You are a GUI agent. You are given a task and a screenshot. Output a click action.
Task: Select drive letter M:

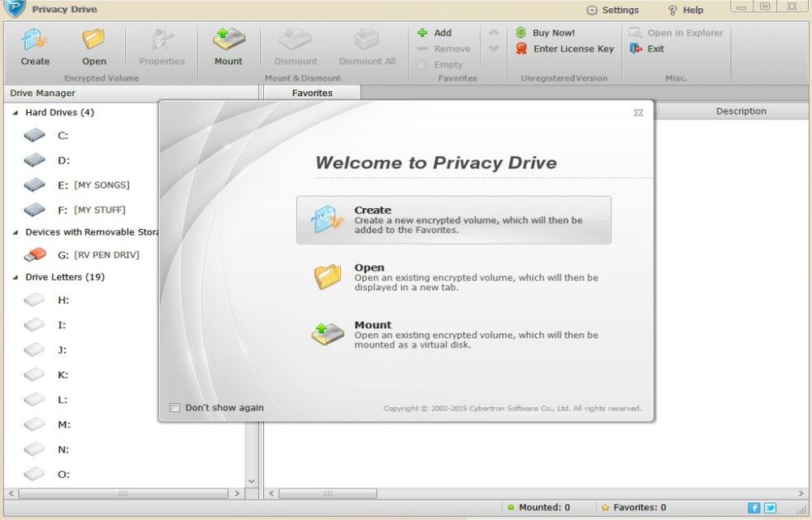pos(47,424)
